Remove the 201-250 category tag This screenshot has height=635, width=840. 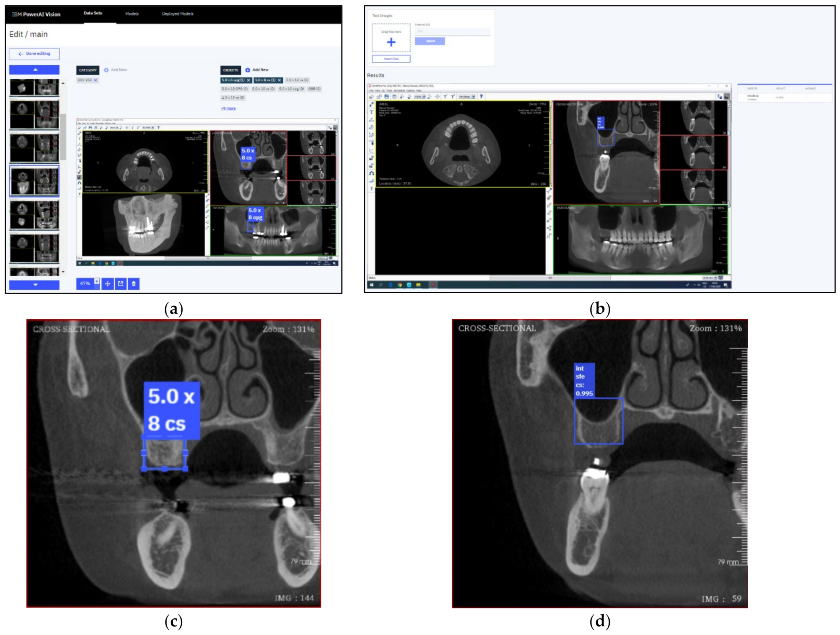point(96,80)
